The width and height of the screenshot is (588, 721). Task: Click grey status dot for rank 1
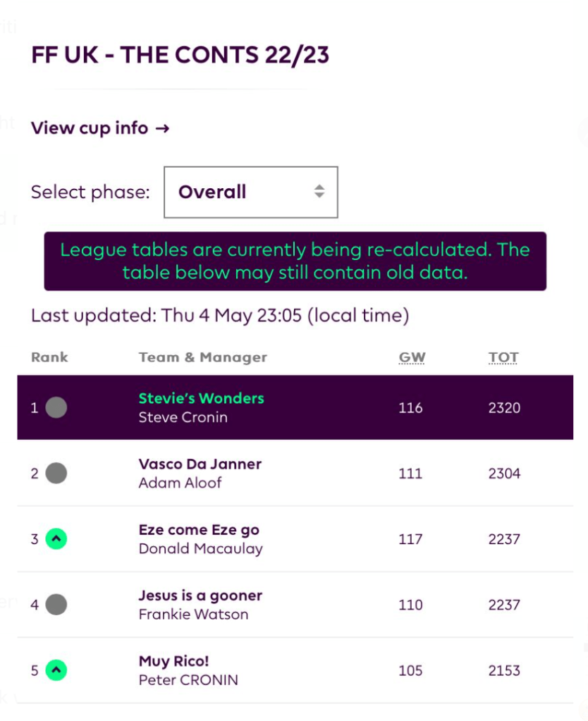pos(56,407)
